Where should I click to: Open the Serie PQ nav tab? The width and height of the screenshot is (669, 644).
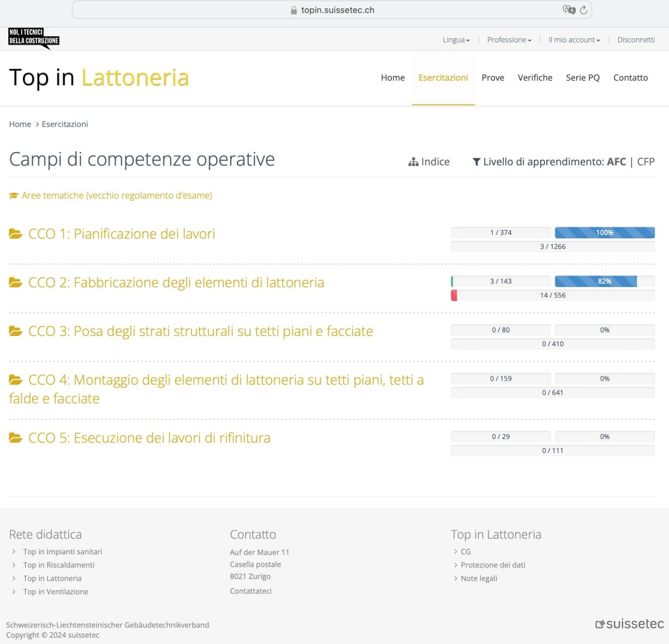coord(583,77)
